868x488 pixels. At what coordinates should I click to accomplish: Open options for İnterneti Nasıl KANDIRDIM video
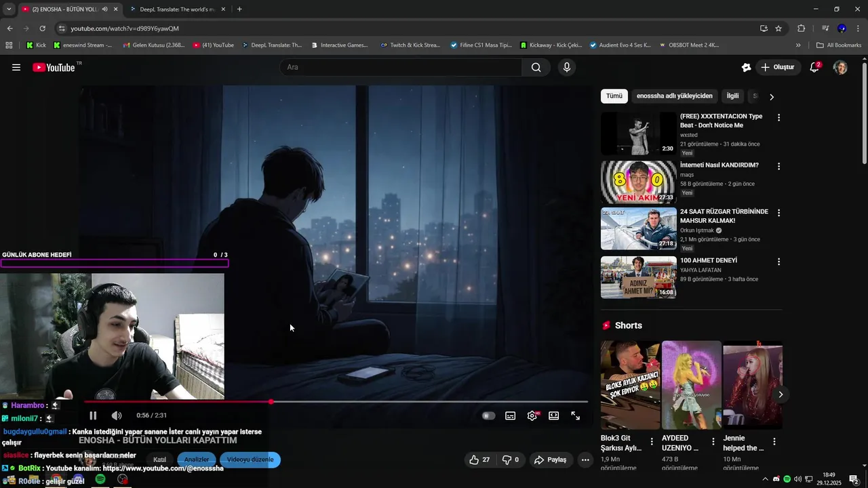click(778, 166)
